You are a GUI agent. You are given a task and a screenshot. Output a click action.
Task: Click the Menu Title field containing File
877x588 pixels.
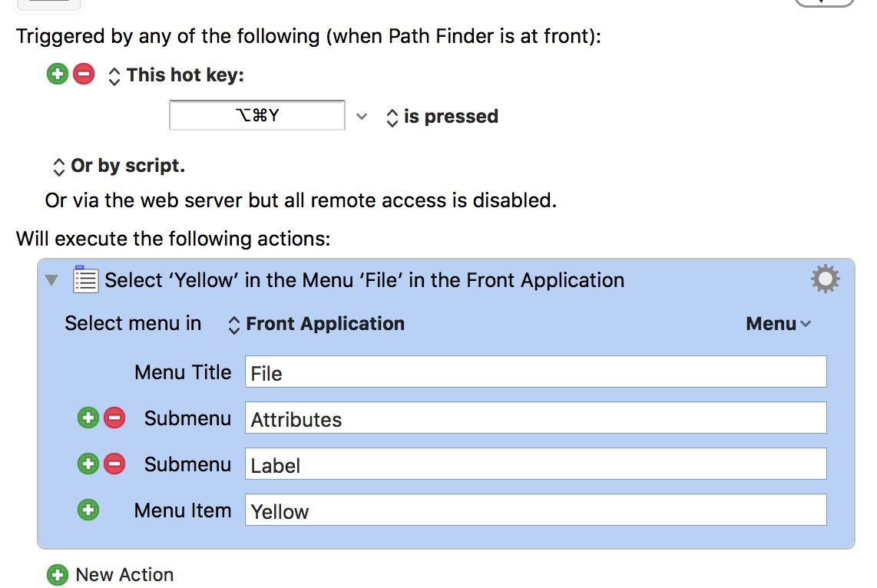[x=536, y=372]
